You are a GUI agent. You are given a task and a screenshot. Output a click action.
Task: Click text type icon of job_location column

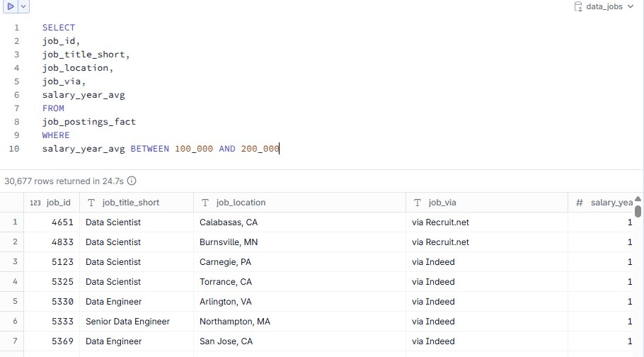[x=205, y=203]
